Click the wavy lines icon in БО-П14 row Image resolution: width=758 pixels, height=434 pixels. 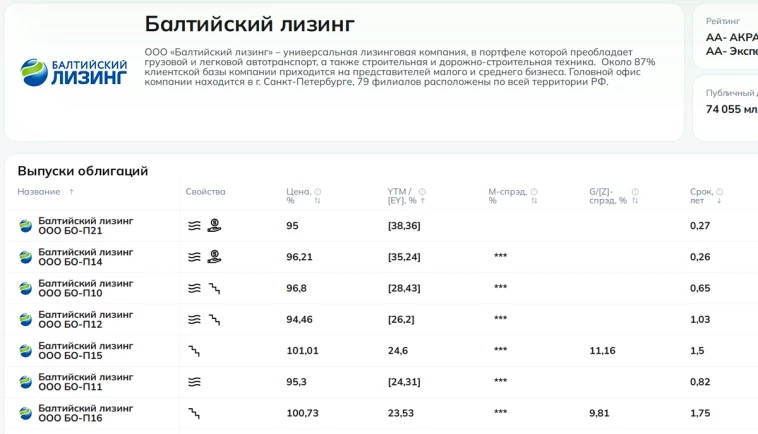pyautogui.click(x=194, y=257)
